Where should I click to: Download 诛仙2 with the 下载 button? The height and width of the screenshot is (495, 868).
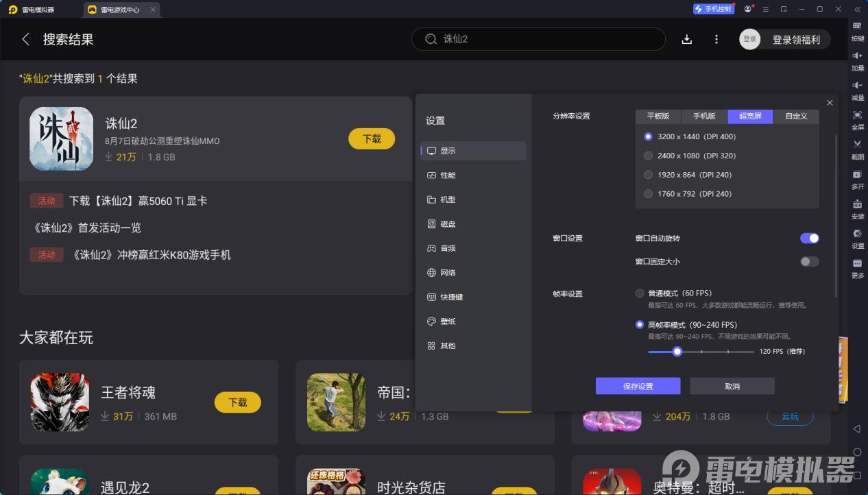click(x=372, y=138)
